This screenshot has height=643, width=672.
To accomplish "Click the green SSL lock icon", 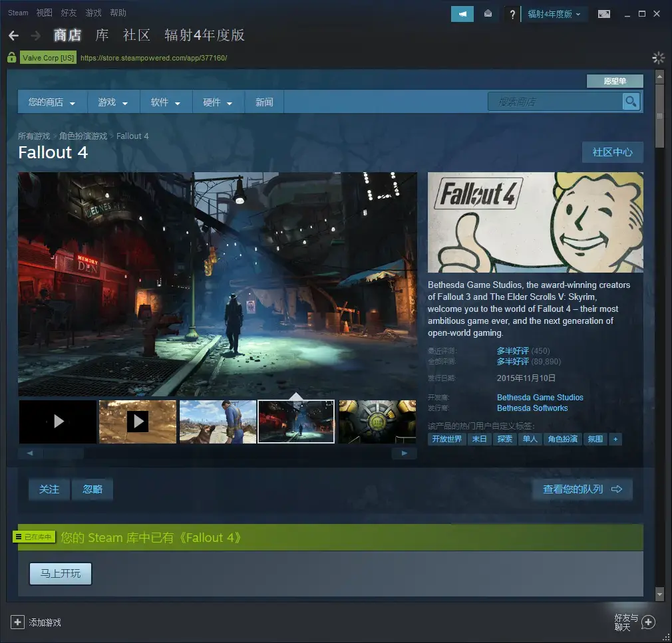I will pos(11,57).
